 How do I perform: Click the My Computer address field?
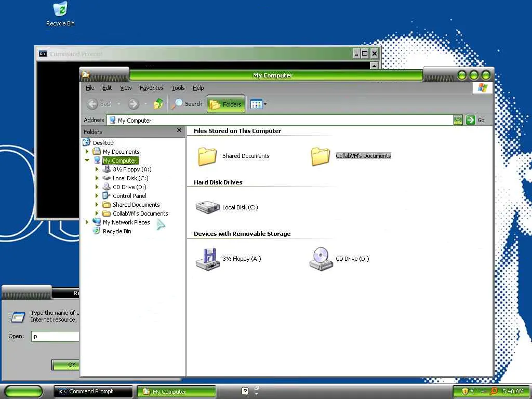coord(280,120)
